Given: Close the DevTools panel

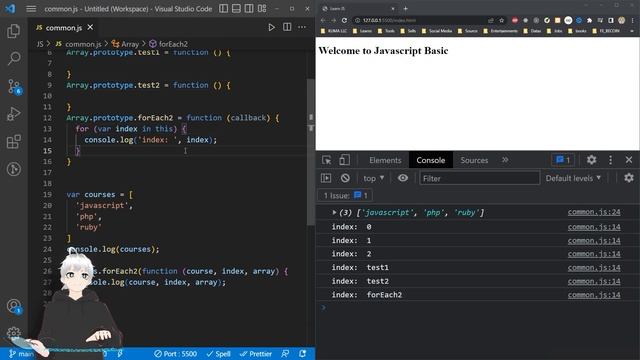Looking at the screenshot, I should coord(629,160).
